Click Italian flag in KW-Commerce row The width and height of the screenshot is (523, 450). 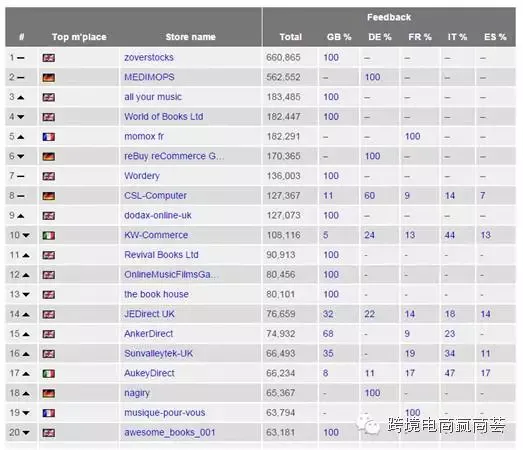click(49, 235)
